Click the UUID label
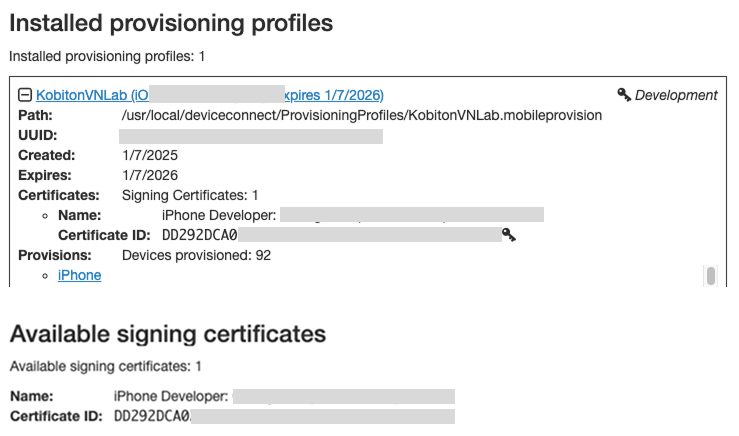 38,135
